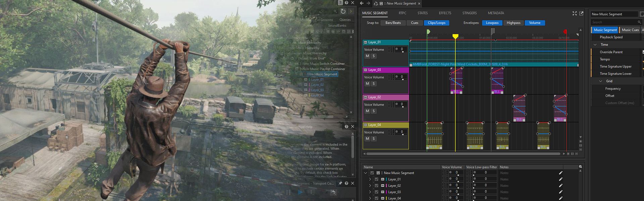Expand Layer_01 row in the list view
Viewport: 644px width, 201px height.
coord(370,179)
